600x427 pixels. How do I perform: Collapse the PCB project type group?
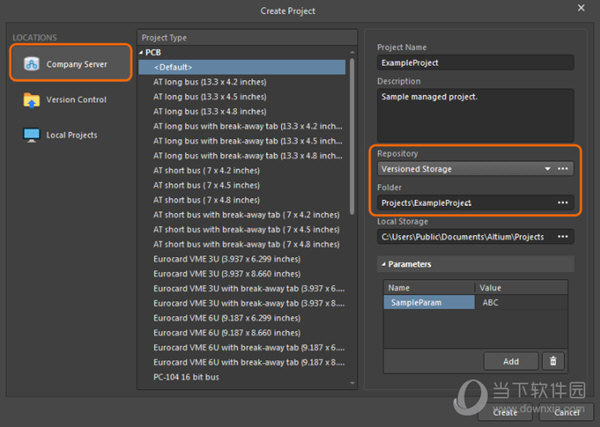tap(141, 52)
